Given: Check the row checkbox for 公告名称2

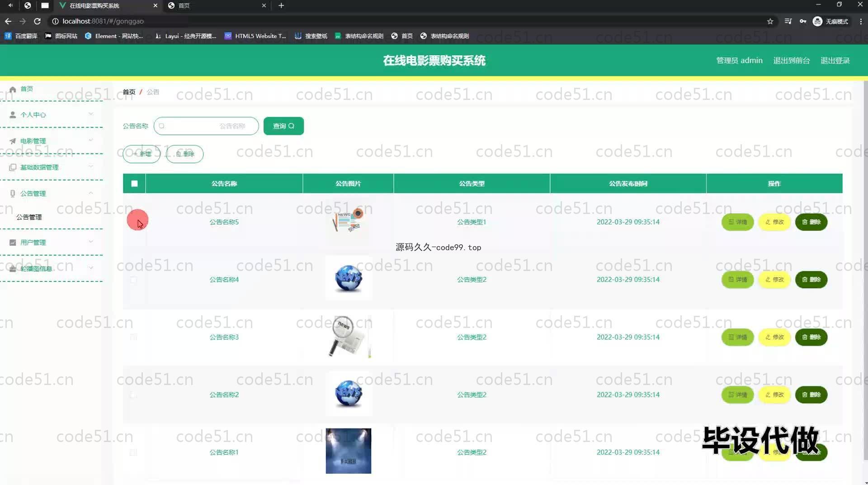Looking at the screenshot, I should click(x=133, y=395).
